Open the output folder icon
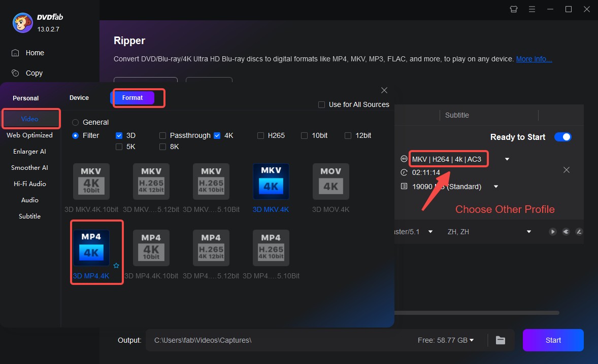 (501, 340)
